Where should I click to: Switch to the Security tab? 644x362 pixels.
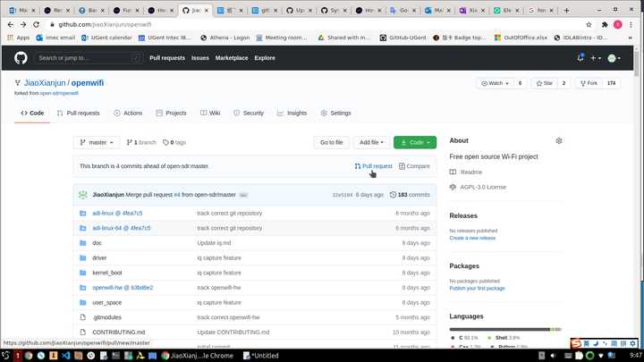[249, 113]
